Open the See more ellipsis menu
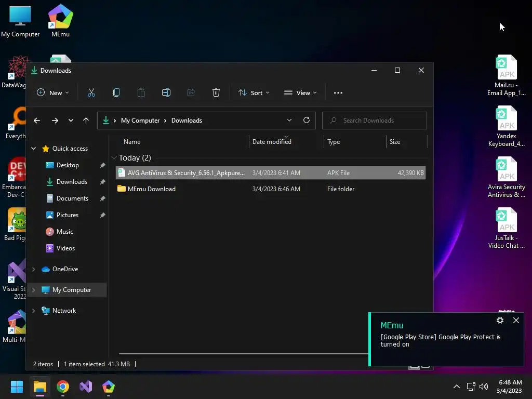 pyautogui.click(x=338, y=92)
